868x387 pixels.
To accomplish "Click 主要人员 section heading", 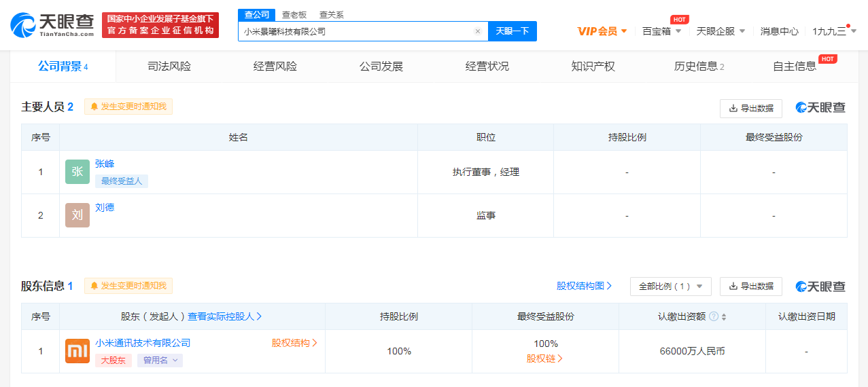I will click(x=43, y=107).
